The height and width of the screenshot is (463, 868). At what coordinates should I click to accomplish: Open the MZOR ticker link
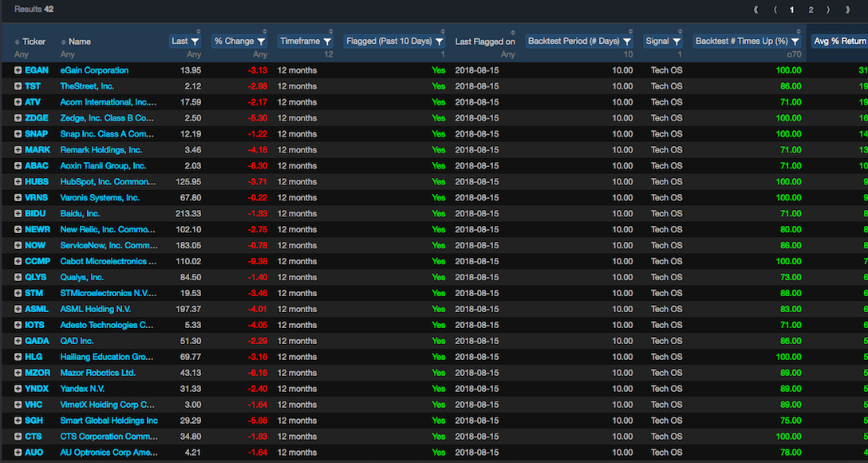(x=37, y=373)
